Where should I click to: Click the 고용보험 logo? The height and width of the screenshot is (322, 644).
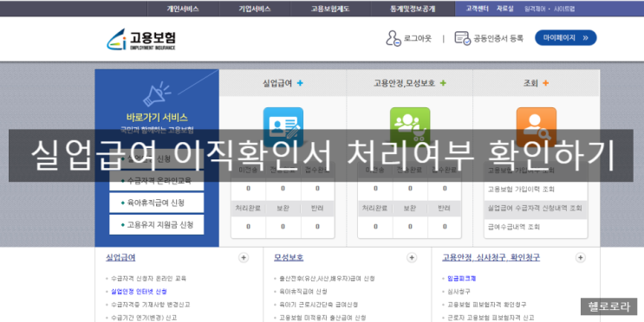pyautogui.click(x=141, y=39)
